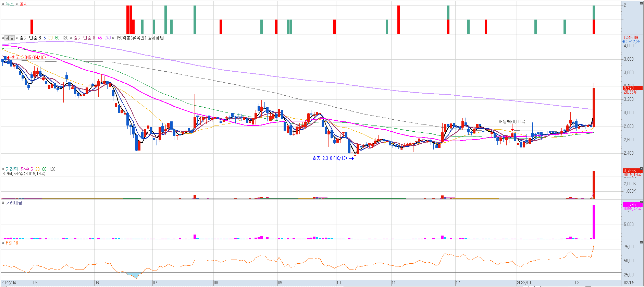The image size is (644, 287).
Task: Select the RSI 18 indicator label
Action: tap(12, 243)
